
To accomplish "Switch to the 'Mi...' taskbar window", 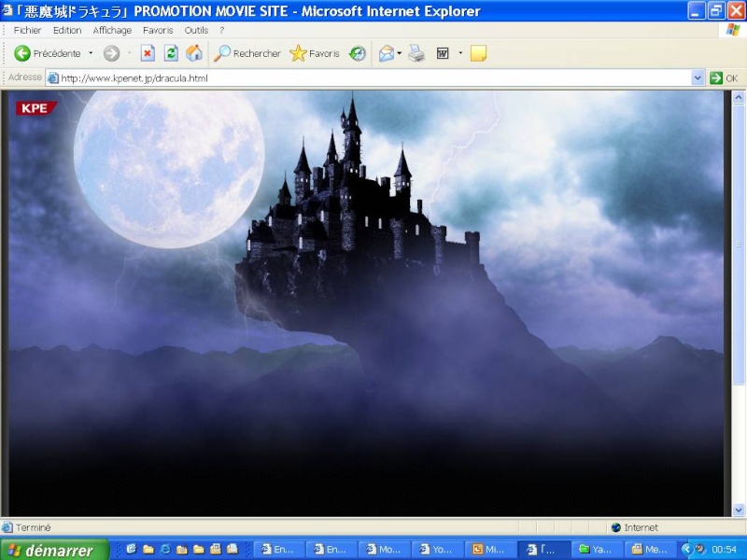I will point(489,550).
